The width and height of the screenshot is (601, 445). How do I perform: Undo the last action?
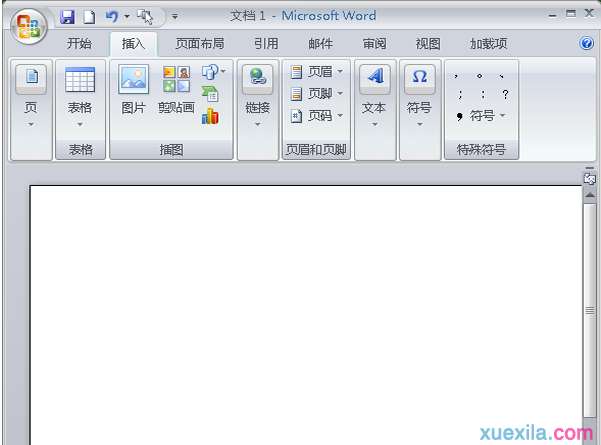[x=112, y=16]
